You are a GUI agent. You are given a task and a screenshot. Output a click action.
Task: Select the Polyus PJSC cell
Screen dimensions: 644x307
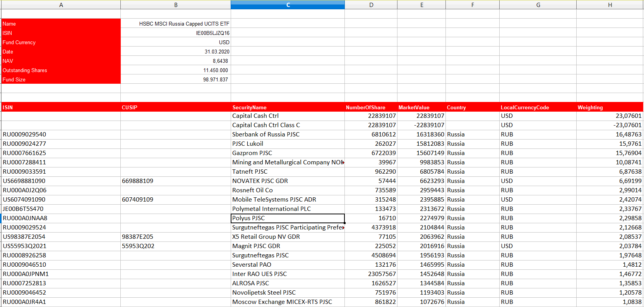click(287, 218)
